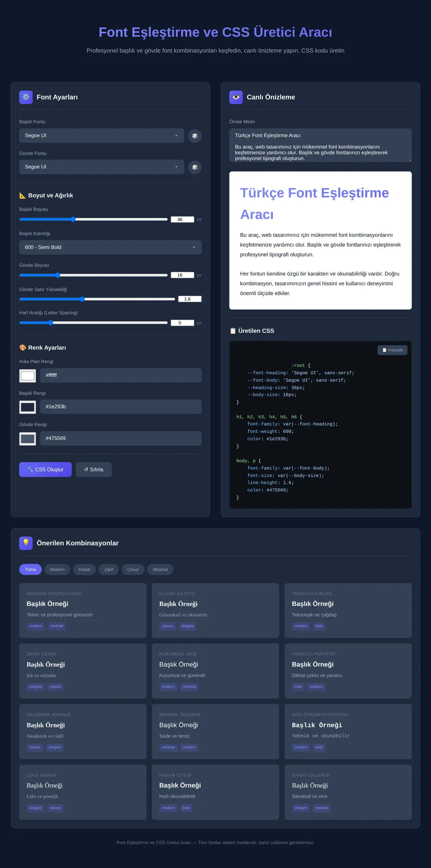Click the palette icon next to Renk Ayarları
The width and height of the screenshot is (431, 868).
[x=23, y=347]
